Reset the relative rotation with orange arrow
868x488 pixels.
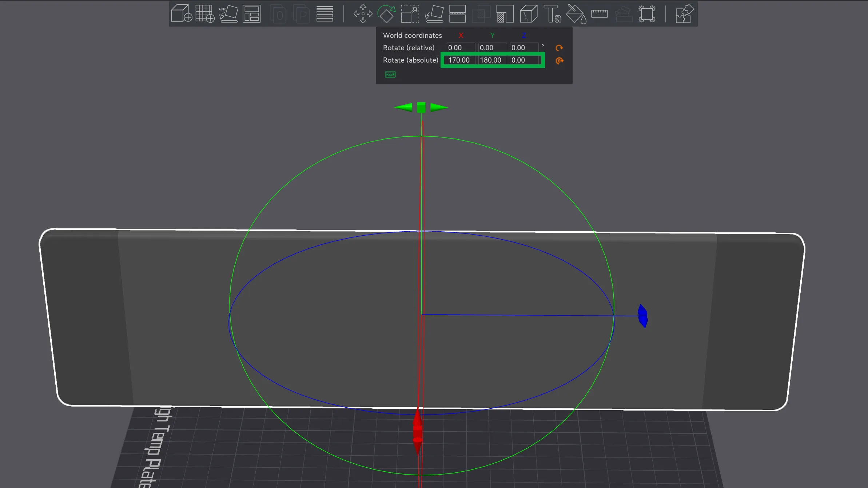(559, 48)
